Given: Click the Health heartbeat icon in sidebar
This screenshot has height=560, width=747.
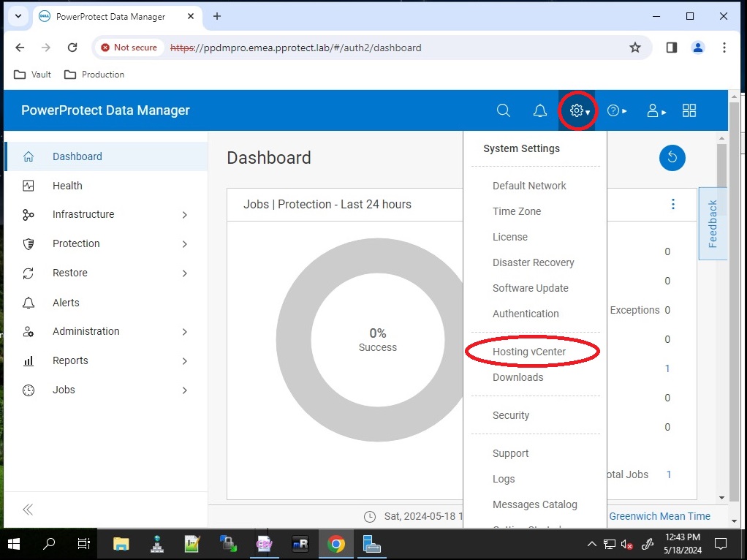Looking at the screenshot, I should pos(28,186).
